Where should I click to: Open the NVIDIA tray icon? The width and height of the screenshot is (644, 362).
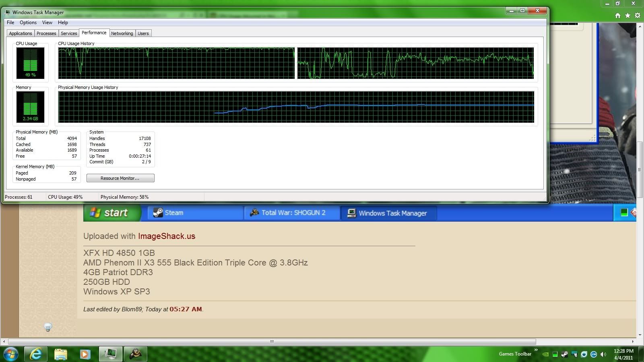545,354
